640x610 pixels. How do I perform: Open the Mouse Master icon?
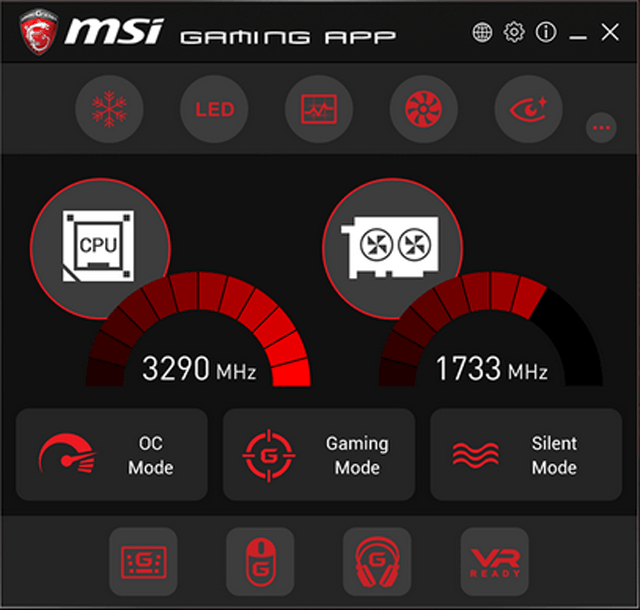[x=260, y=562]
